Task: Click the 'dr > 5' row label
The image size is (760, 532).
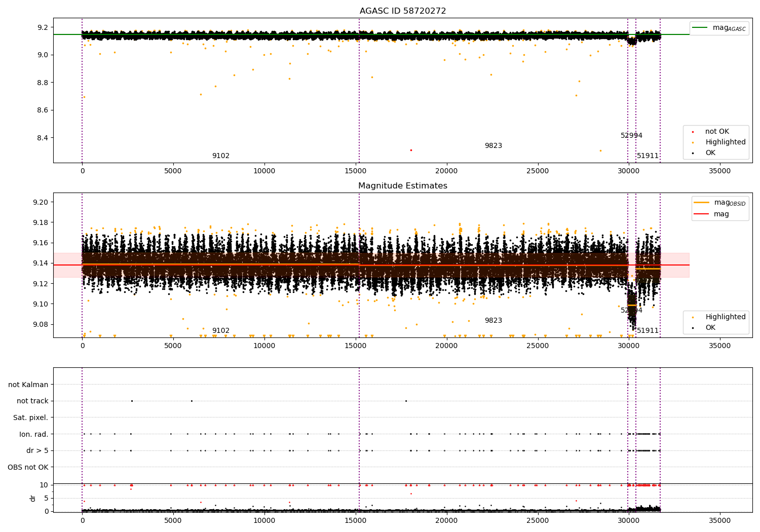Action: point(37,450)
